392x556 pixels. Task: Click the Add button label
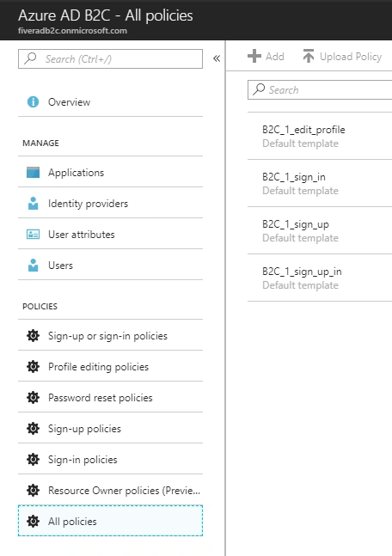[275, 57]
